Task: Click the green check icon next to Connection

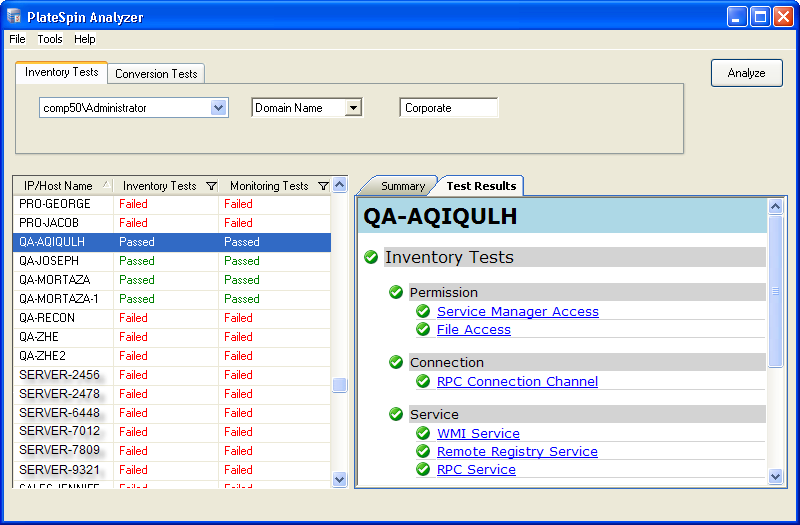Action: [396, 363]
